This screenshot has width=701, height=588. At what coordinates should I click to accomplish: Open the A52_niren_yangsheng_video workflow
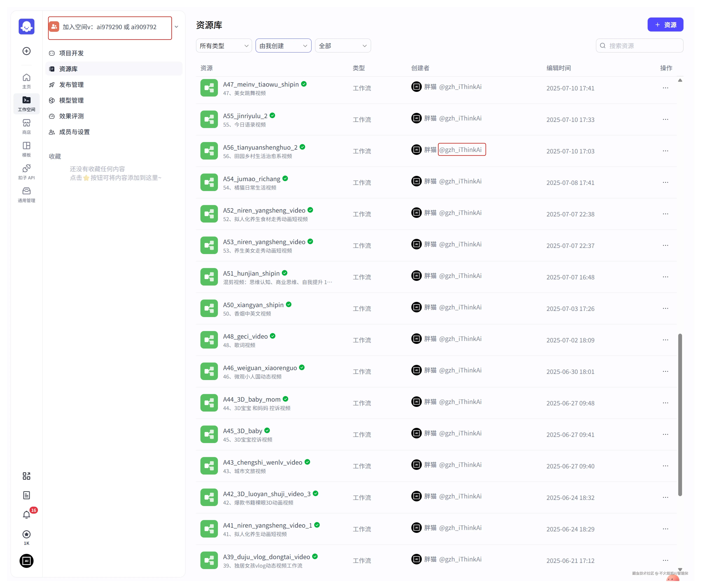click(x=264, y=210)
